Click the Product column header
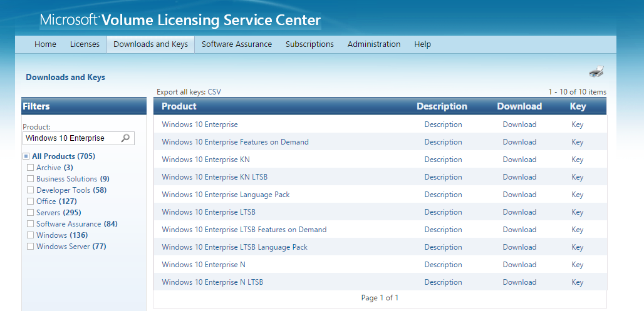Screen dimensions: 644x311 179,106
